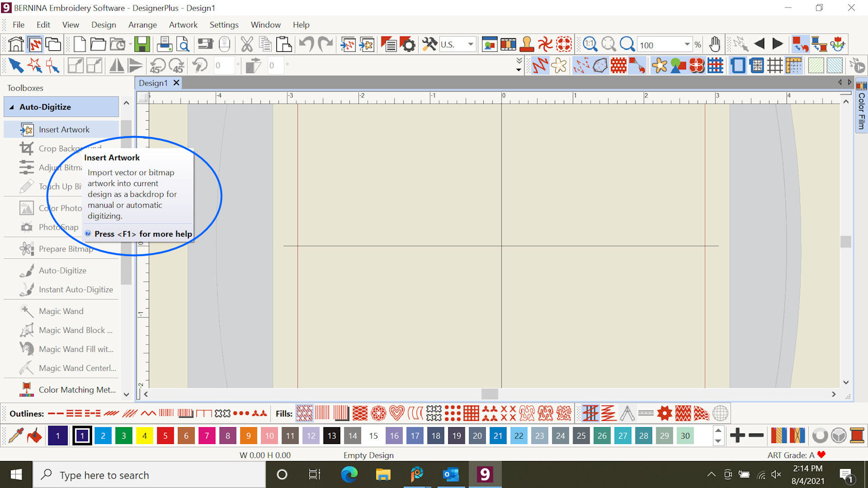Image resolution: width=868 pixels, height=488 pixels.
Task: Click the New blank design icon
Action: 79,44
